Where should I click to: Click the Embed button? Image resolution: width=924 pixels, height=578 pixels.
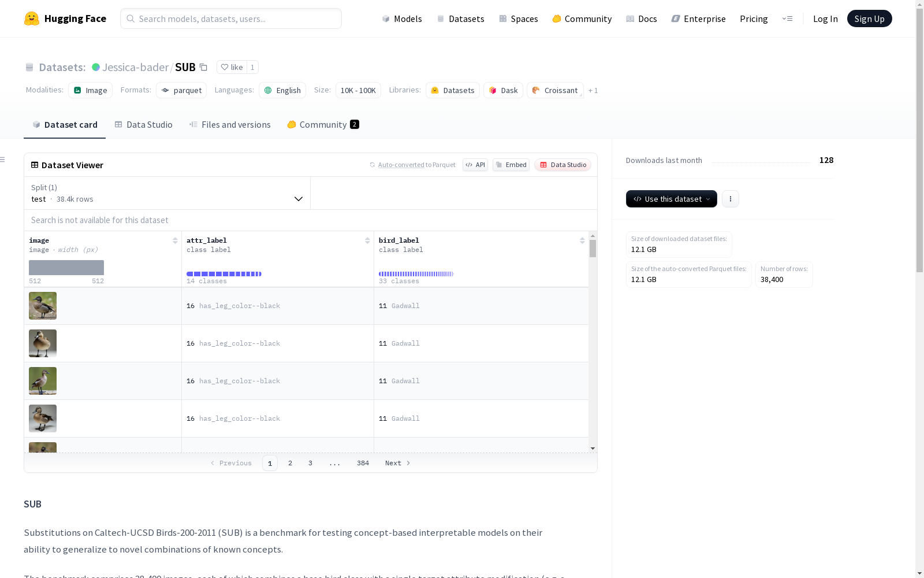pyautogui.click(x=511, y=165)
